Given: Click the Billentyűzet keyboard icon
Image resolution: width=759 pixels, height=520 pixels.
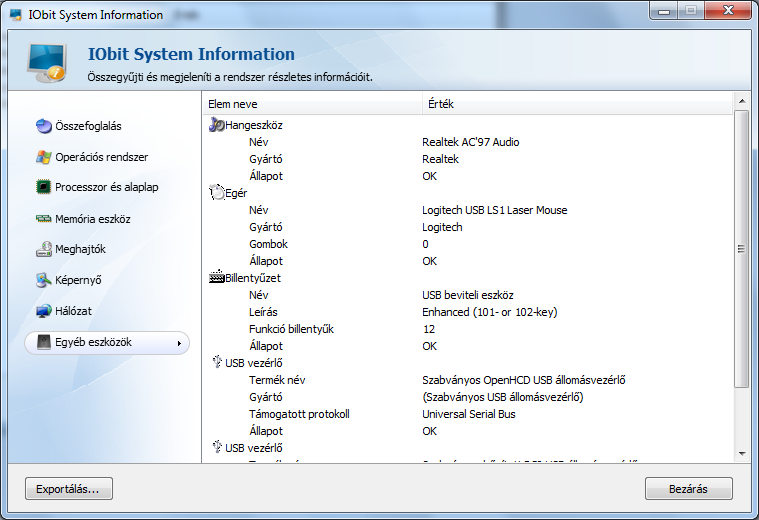Looking at the screenshot, I should [217, 277].
